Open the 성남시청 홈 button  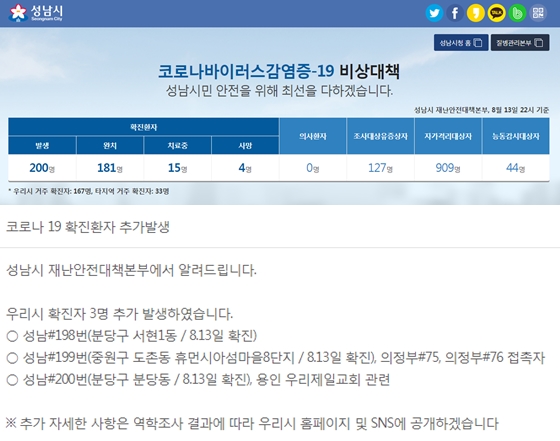tap(461, 43)
